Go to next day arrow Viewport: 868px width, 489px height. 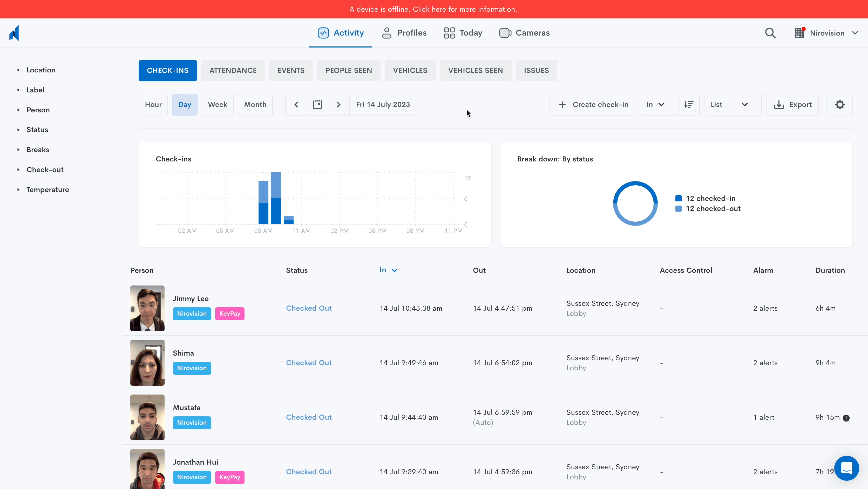tap(339, 105)
